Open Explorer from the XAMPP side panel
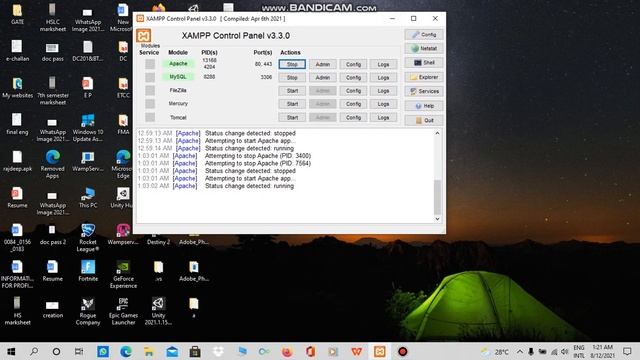Screen dimensions: 640x360 tap(424, 77)
